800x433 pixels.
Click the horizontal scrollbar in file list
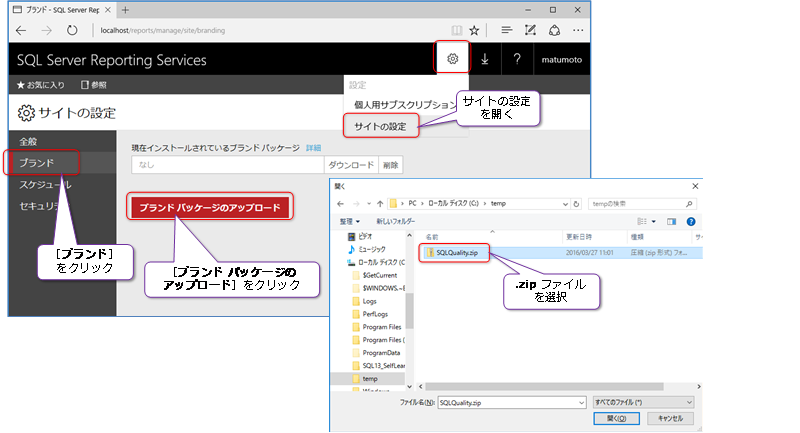click(544, 387)
